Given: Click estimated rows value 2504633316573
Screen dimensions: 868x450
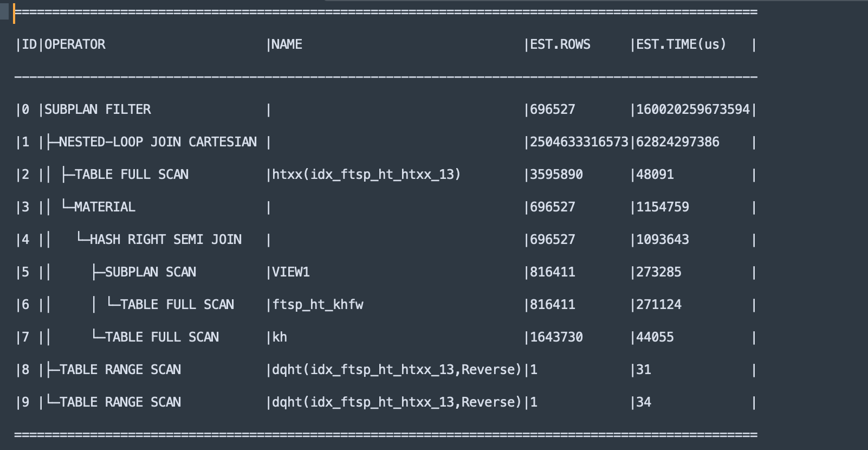Looking at the screenshot, I should 579,142.
